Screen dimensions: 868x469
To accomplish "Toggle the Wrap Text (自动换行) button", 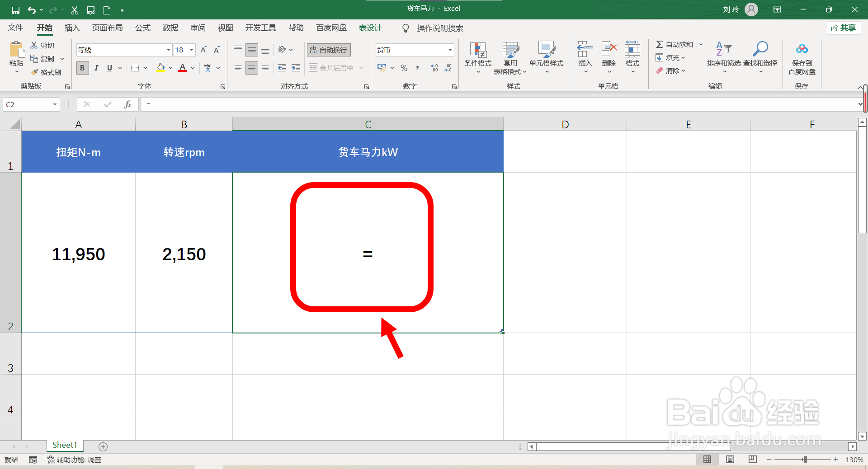I will click(329, 50).
